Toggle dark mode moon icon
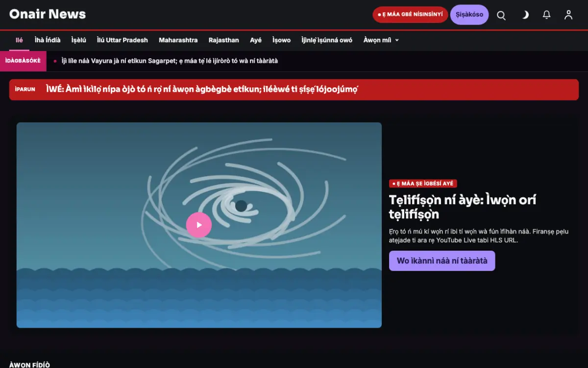588x368 pixels. click(525, 15)
